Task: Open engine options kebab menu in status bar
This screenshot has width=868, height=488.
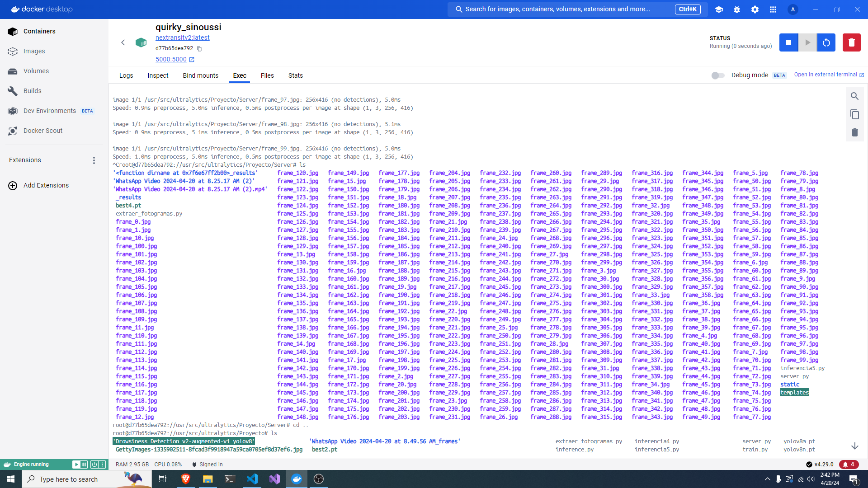Action: point(103,465)
